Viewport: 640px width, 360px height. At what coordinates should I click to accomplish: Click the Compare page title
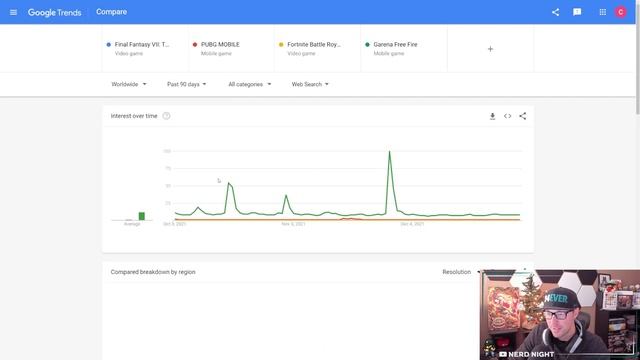[x=111, y=12]
